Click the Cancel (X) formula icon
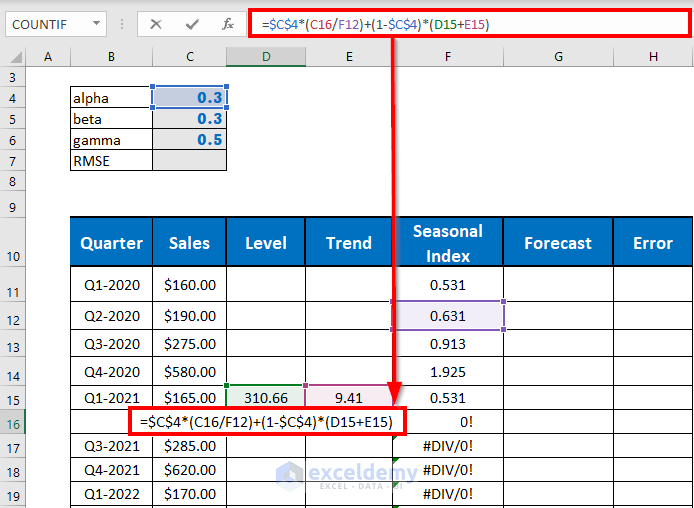694x508 pixels. [x=156, y=24]
